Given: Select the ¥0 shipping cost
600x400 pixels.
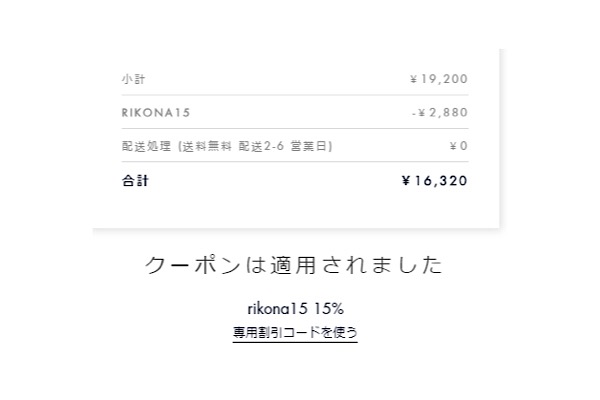Looking at the screenshot, I should point(459,146).
